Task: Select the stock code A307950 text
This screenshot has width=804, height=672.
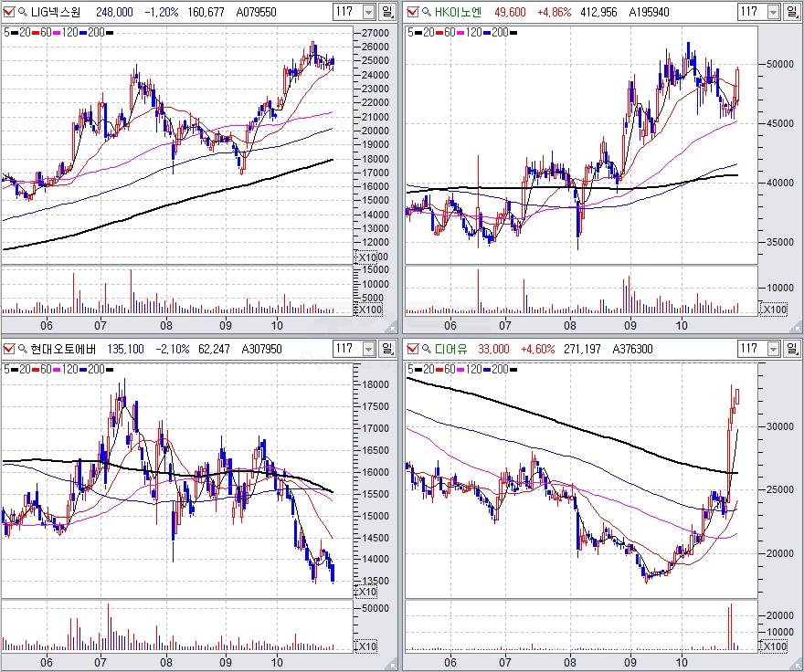Action: pyautogui.click(x=259, y=348)
